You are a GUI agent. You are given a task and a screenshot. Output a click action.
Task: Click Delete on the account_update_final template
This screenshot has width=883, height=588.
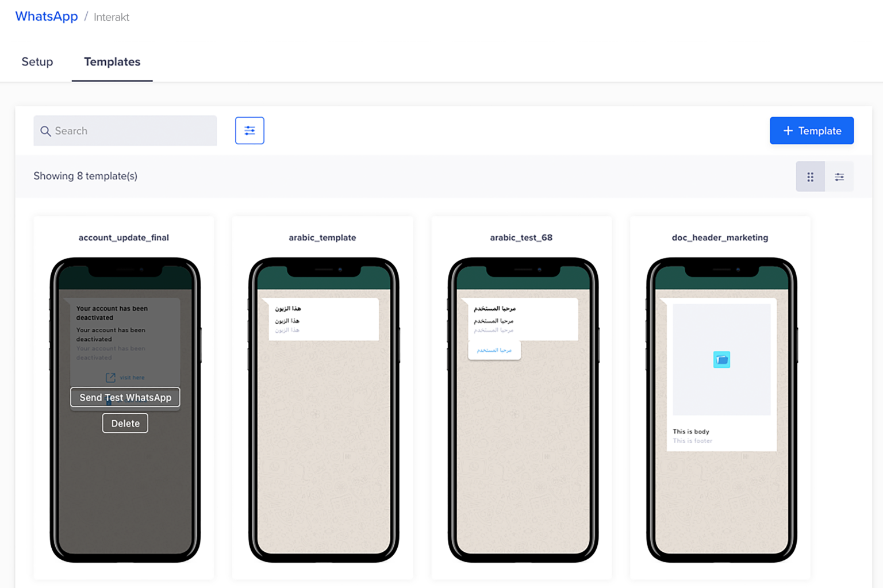coord(125,423)
